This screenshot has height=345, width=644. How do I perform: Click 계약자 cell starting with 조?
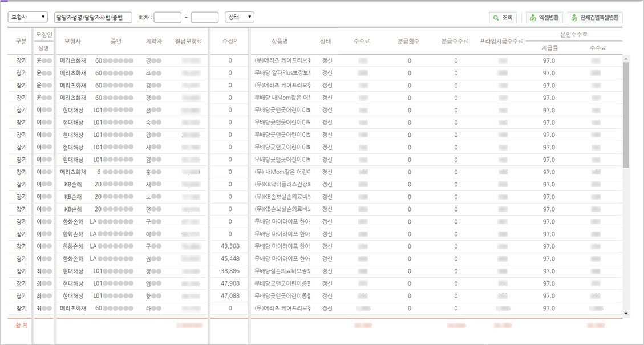pos(153,72)
